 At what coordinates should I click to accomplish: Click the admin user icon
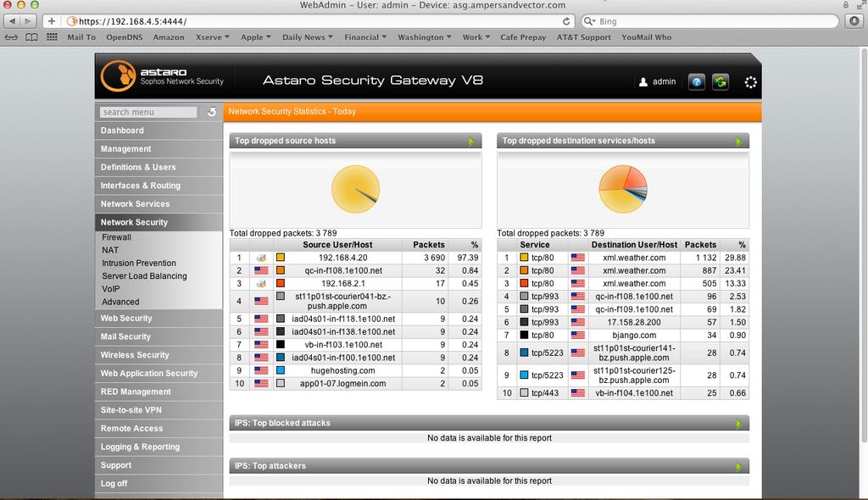click(x=643, y=82)
